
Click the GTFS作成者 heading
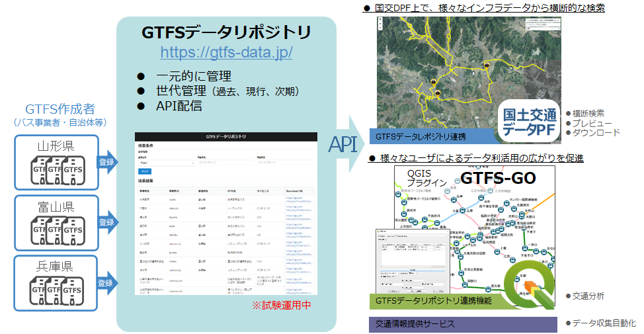pos(60,109)
